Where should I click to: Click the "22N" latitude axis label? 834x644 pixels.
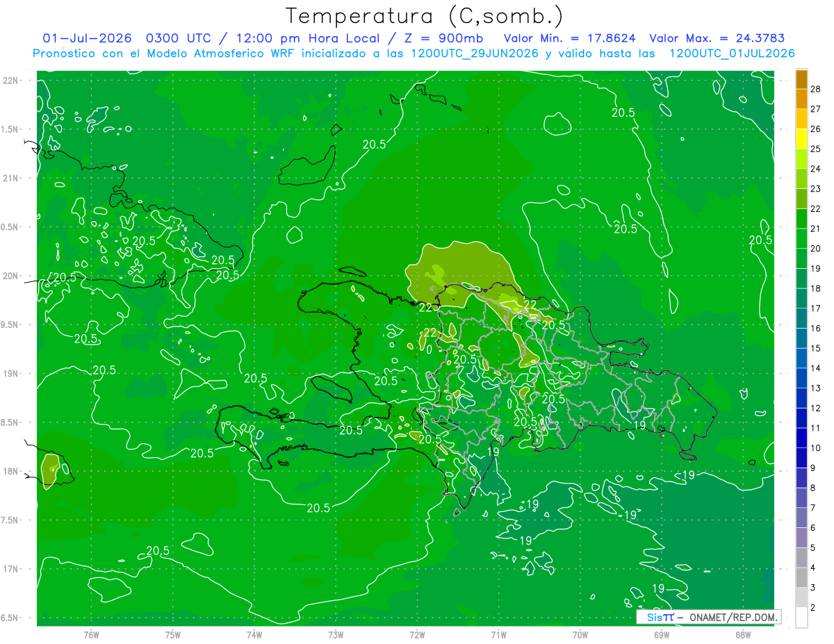click(x=10, y=80)
